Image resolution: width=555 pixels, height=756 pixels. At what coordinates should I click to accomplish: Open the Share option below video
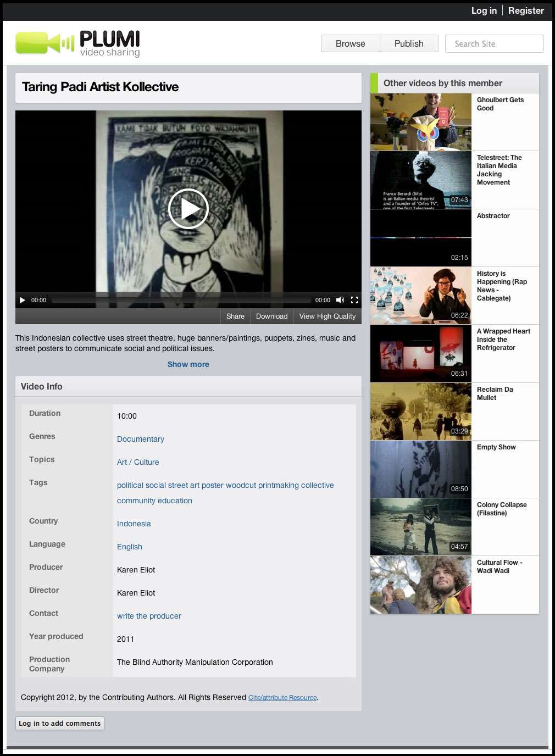coord(235,316)
